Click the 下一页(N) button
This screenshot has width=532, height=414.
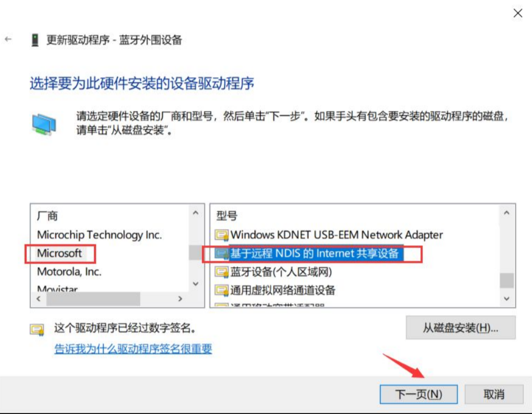[x=419, y=394]
